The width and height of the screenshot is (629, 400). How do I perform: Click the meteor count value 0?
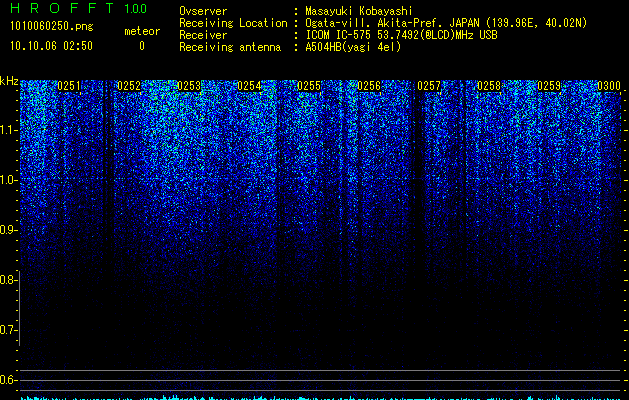[142, 46]
